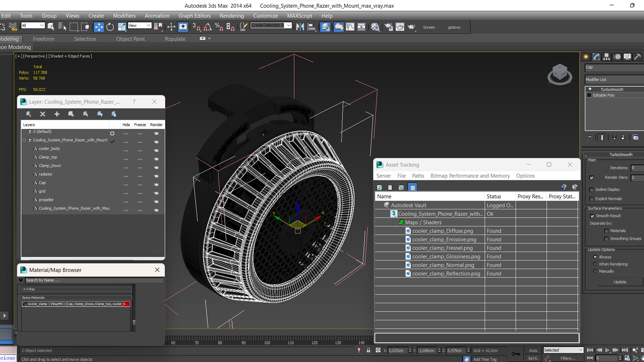Image resolution: width=644 pixels, height=362 pixels.
Task: Switch to the Motion command panel
Action: (617, 57)
